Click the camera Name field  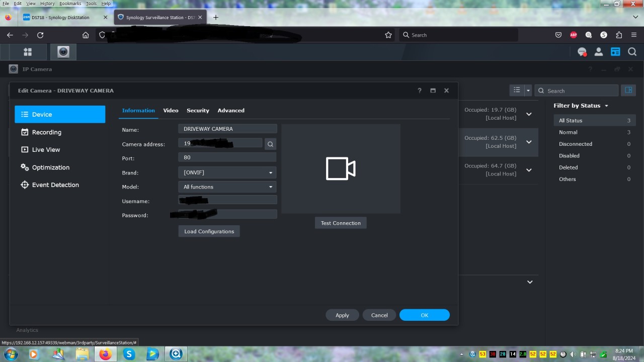tap(227, 129)
